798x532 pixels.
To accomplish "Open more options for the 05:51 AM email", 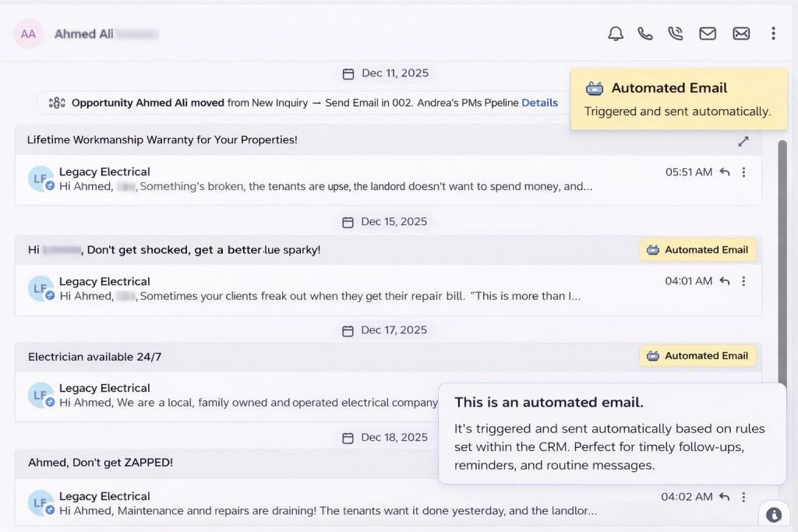I will [x=743, y=172].
